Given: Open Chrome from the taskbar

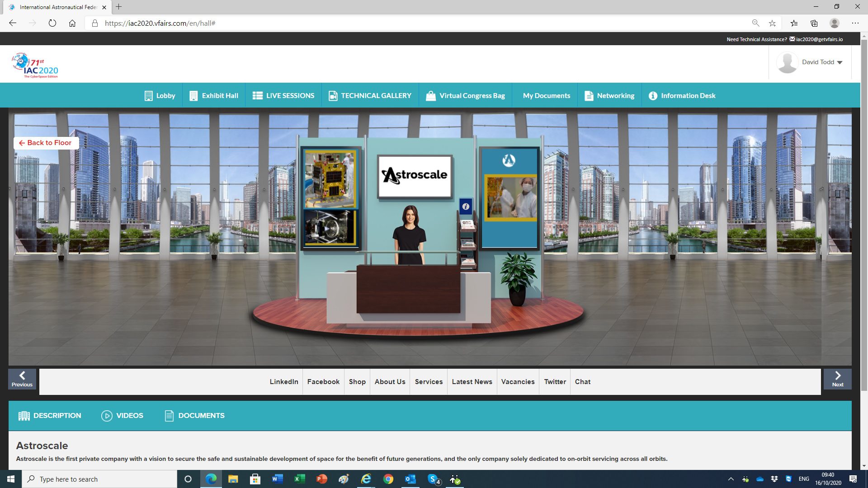Looking at the screenshot, I should pos(388,479).
